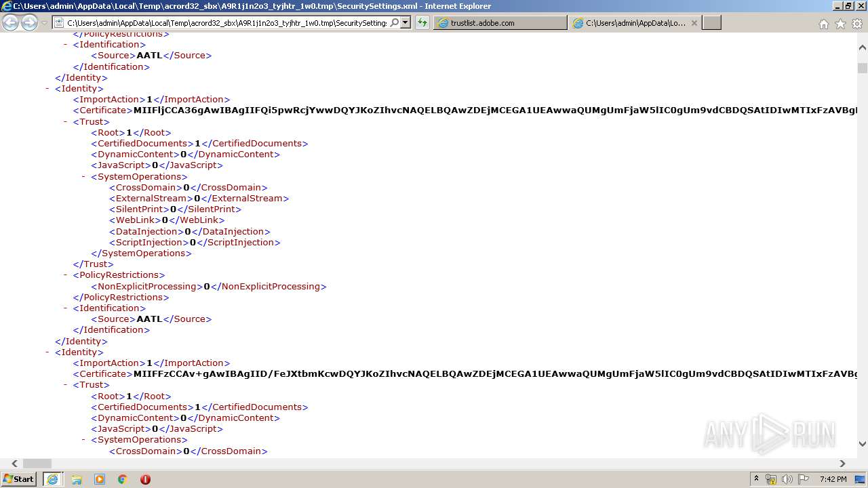The width and height of the screenshot is (868, 488).
Task: Open the Home page icon
Action: (x=823, y=24)
